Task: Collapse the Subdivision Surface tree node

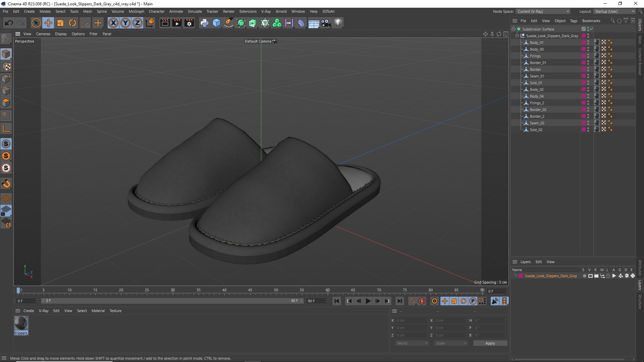Action: pyautogui.click(x=513, y=29)
